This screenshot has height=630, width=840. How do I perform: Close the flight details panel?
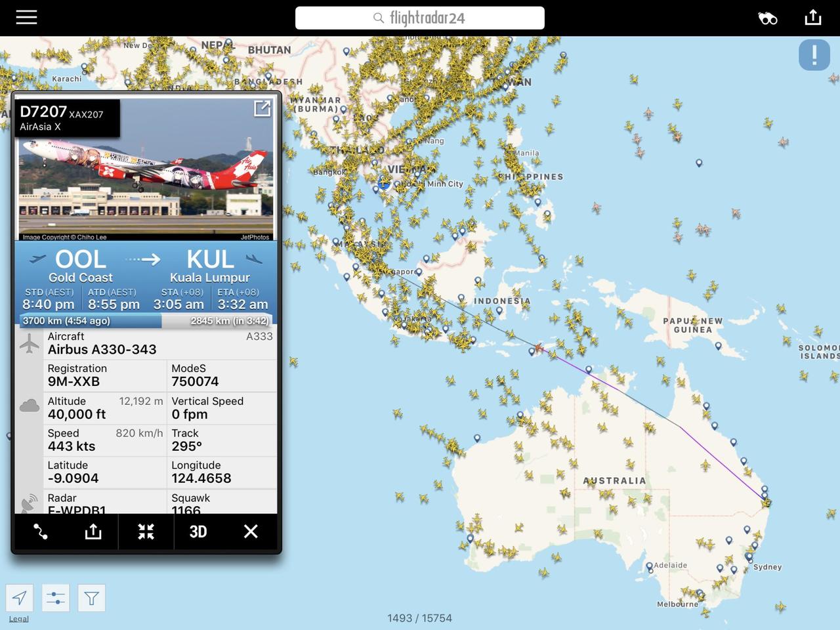pos(251,532)
